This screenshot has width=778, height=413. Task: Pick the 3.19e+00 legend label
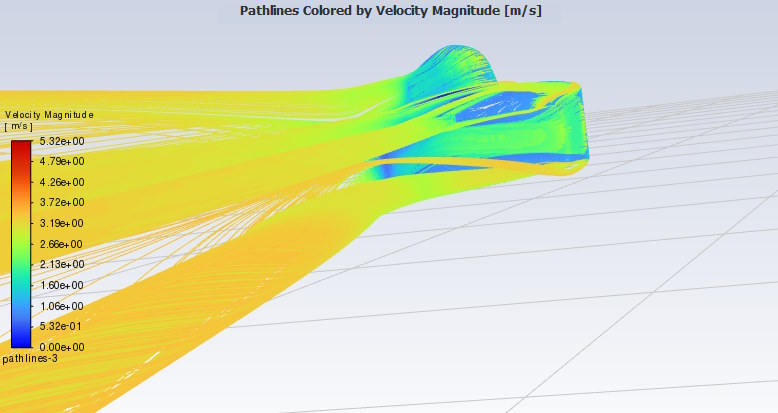[60, 223]
